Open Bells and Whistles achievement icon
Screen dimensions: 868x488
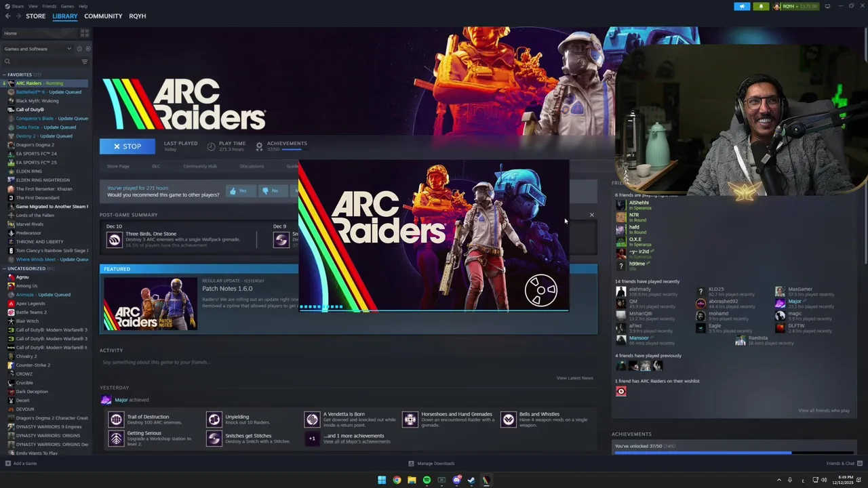pos(509,420)
